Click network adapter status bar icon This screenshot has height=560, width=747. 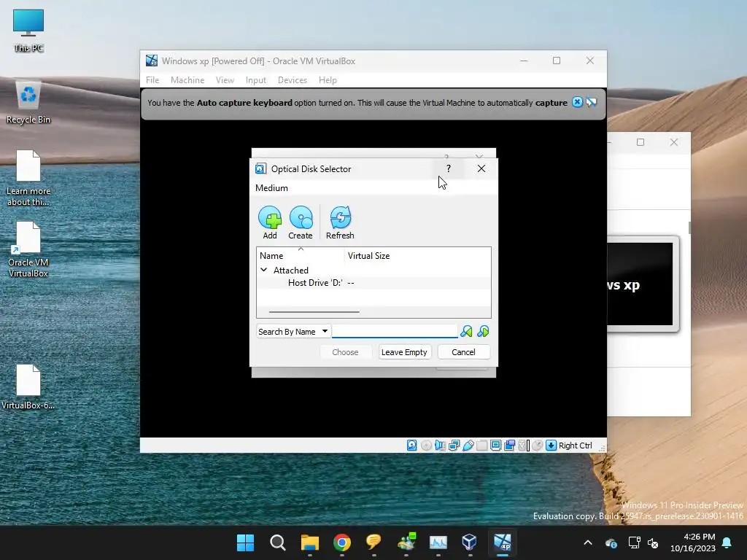454,446
